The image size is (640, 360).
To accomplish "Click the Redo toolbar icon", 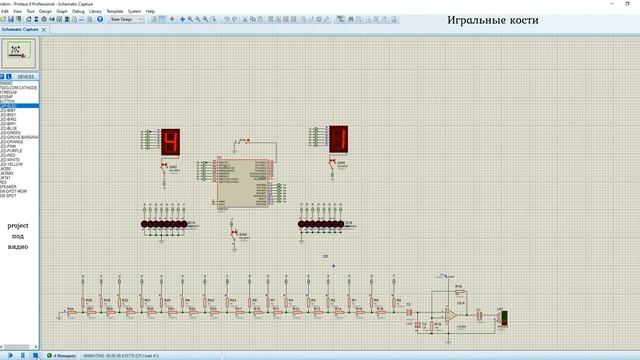I will click(x=235, y=19).
